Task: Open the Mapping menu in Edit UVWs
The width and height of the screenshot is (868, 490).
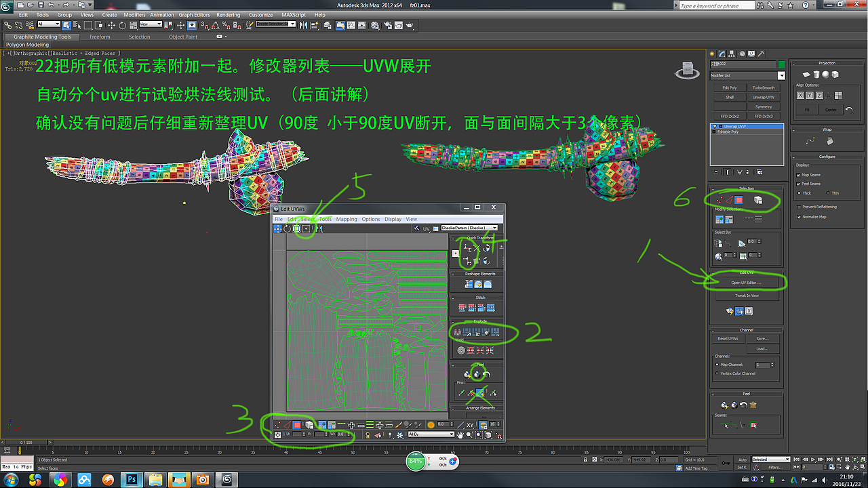Action: point(347,219)
